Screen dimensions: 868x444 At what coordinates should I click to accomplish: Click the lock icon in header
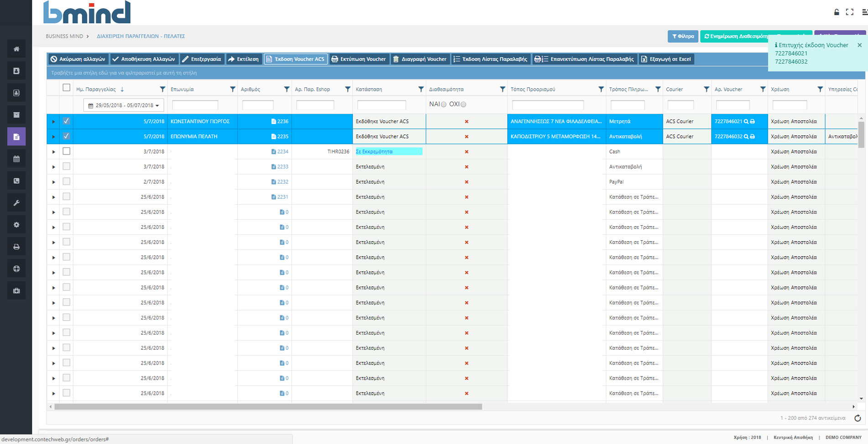pyautogui.click(x=837, y=12)
